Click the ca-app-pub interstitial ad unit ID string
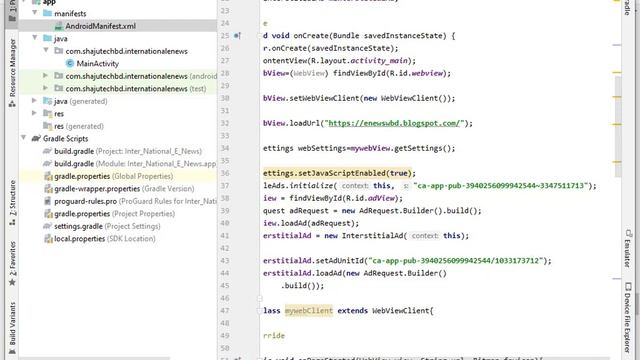The image size is (640, 360). 457,260
